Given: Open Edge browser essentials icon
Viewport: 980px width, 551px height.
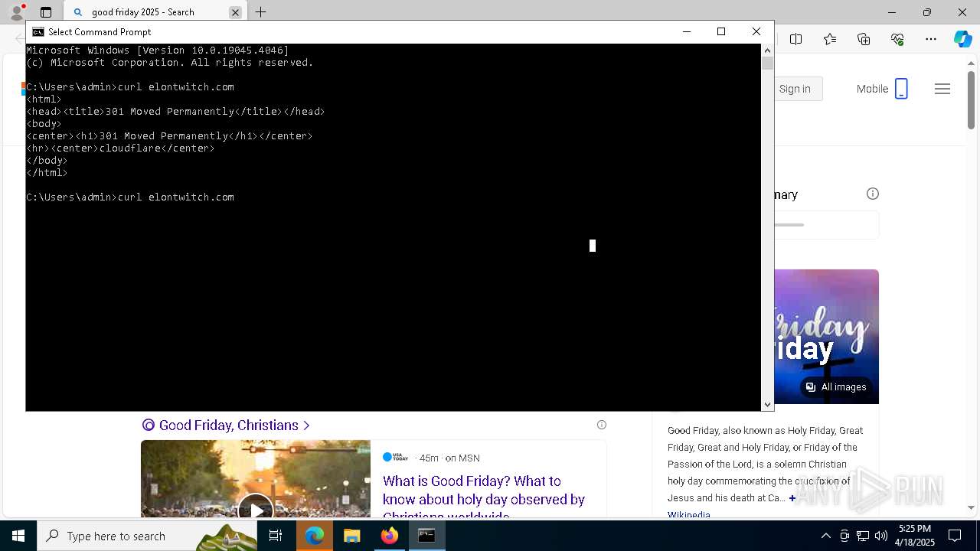Looking at the screenshot, I should 897,39.
